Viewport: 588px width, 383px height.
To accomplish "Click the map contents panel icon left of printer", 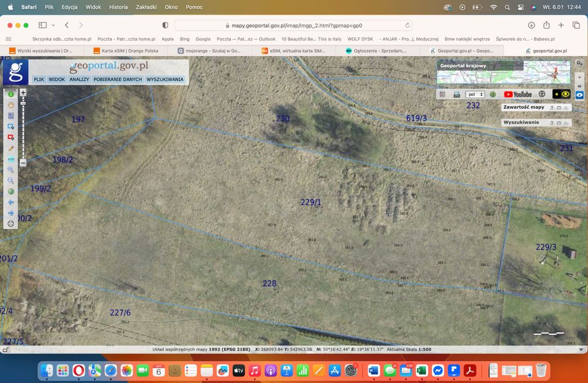I will click(443, 95).
